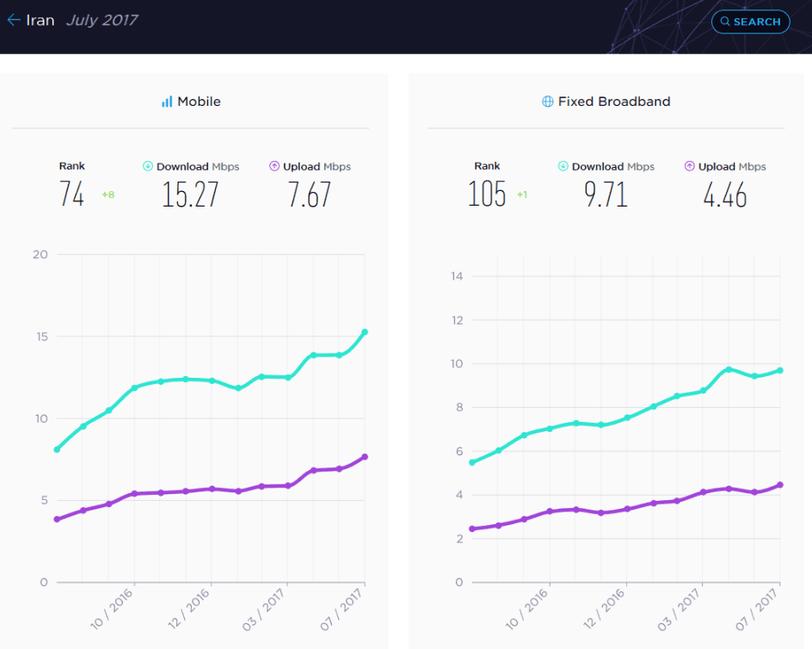Click the Fixed Broadband upload arrow icon
The width and height of the screenshot is (812, 649).
click(x=689, y=166)
